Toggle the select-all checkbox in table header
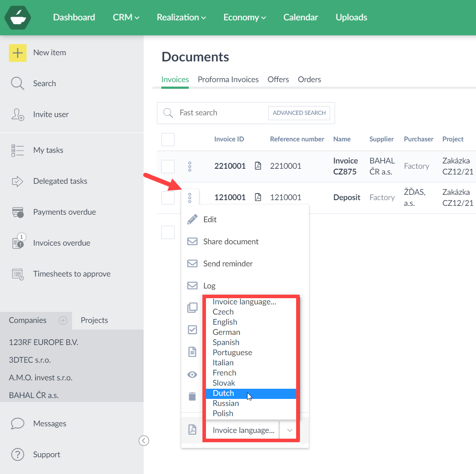476x474 pixels. click(x=168, y=140)
